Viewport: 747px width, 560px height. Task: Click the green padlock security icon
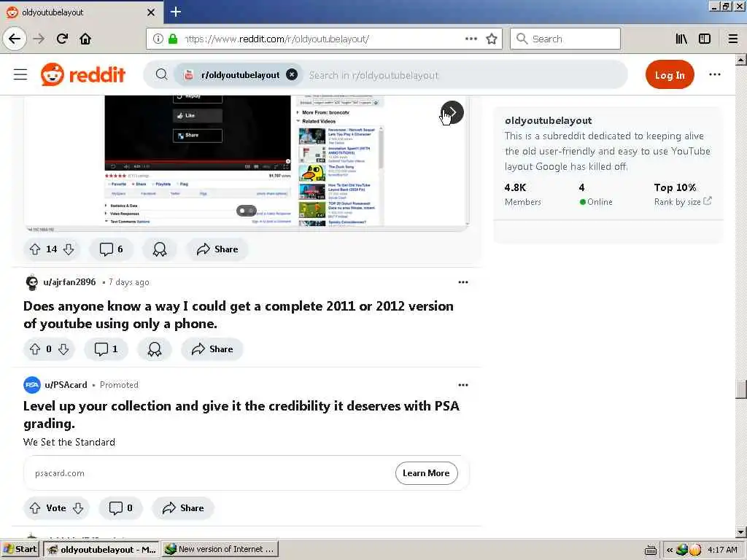click(172, 39)
